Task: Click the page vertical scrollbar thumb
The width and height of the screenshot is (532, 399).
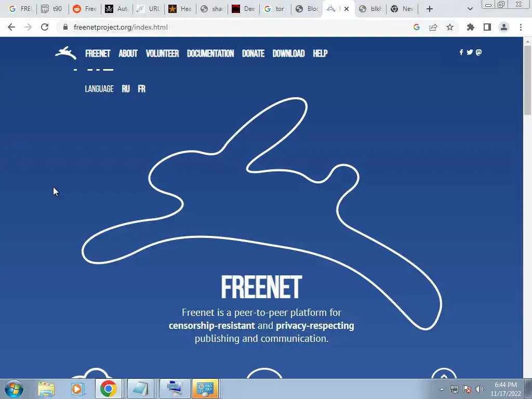Action: pos(527,80)
